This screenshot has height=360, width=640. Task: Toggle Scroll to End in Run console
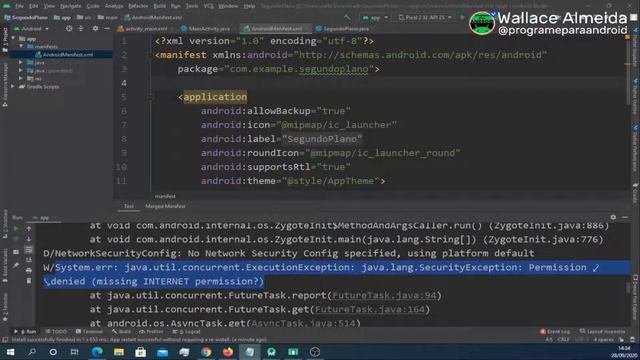(x=29, y=260)
